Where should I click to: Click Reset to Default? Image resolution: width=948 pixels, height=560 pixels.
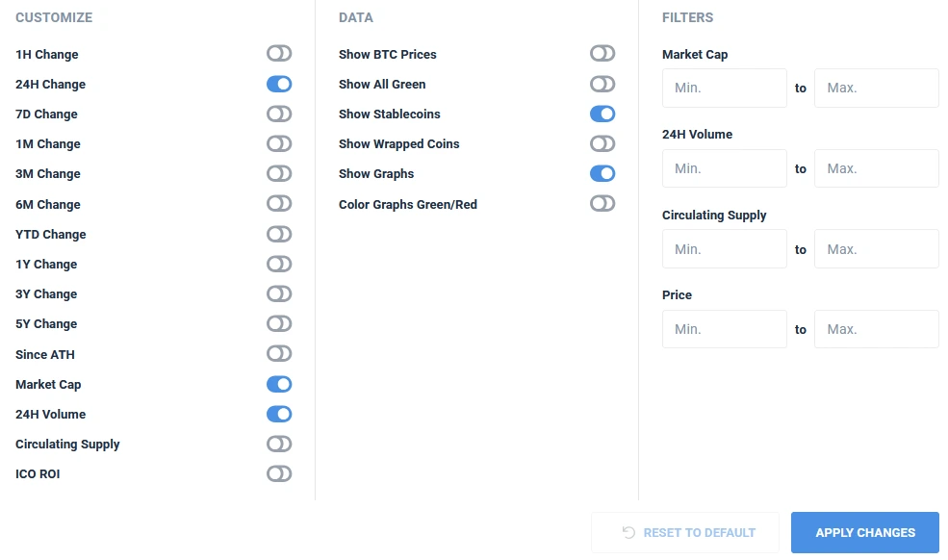[x=684, y=532]
